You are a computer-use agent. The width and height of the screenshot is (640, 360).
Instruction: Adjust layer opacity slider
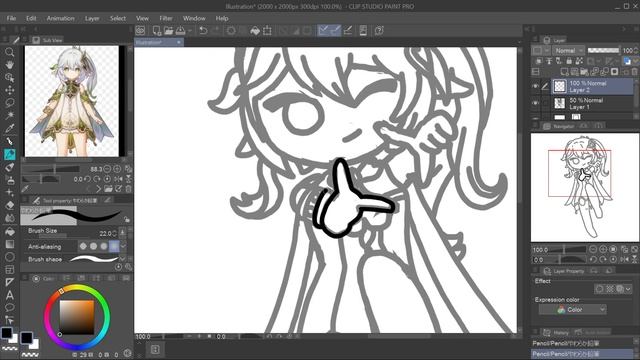tap(603, 51)
